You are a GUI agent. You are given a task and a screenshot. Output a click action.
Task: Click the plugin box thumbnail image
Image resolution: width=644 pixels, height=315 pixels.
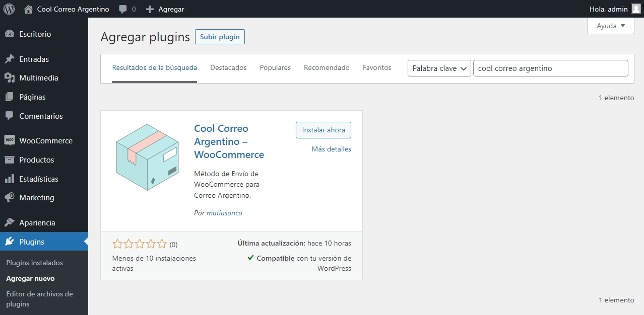point(147,157)
